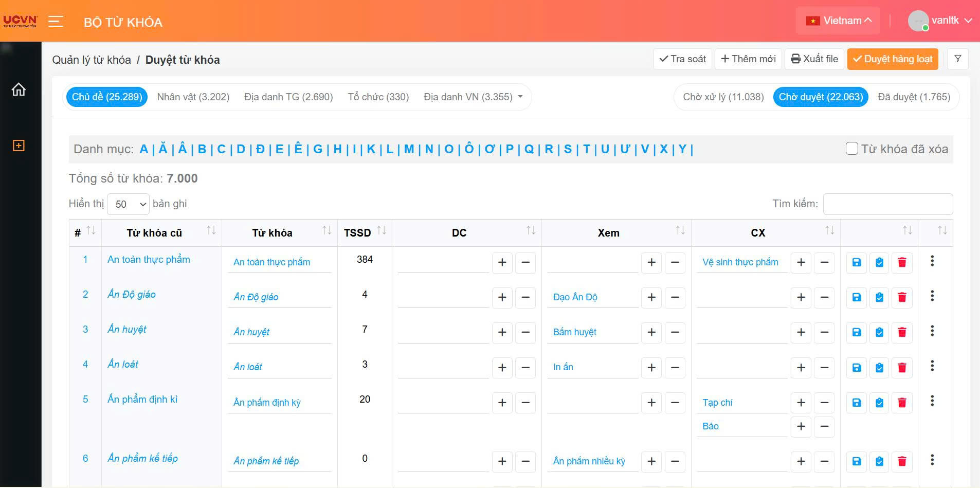Click the Xuất file button
This screenshot has width=980, height=488.
coord(814,59)
